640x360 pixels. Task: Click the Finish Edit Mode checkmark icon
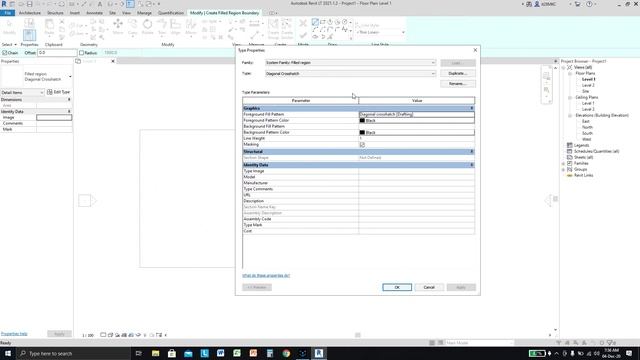303,36
